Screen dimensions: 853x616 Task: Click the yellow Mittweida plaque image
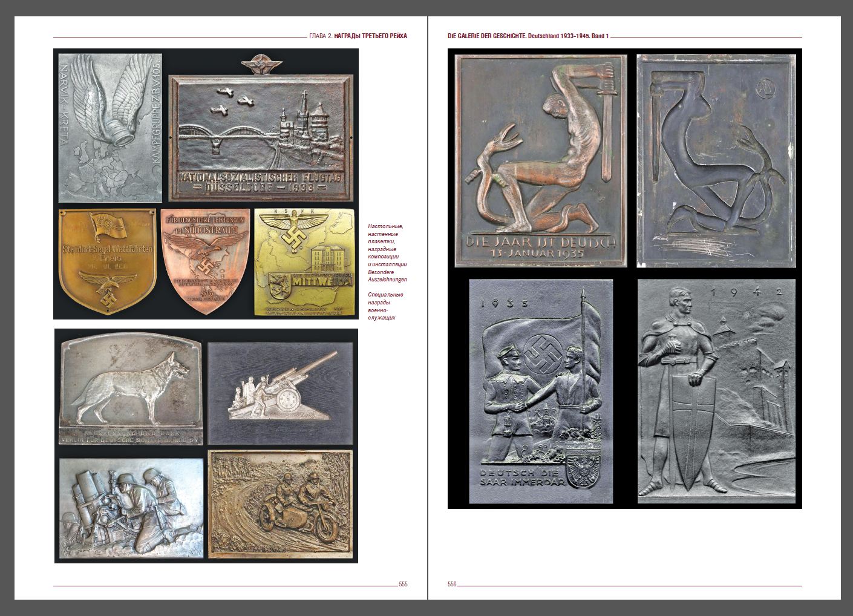click(x=304, y=262)
